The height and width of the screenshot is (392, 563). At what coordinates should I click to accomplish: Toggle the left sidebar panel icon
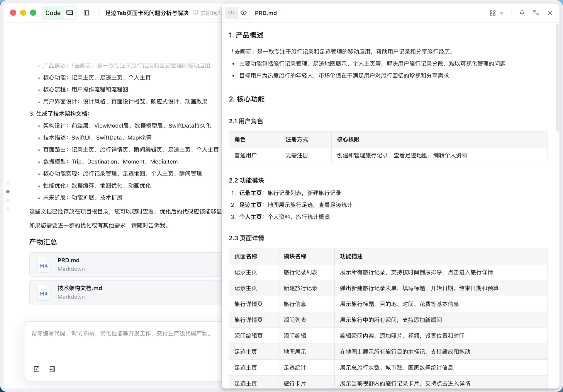[86, 13]
